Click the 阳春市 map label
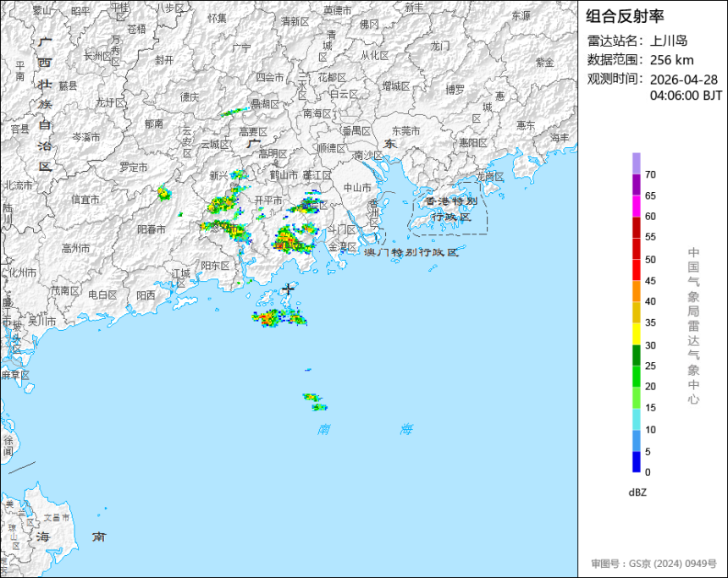 point(152,229)
